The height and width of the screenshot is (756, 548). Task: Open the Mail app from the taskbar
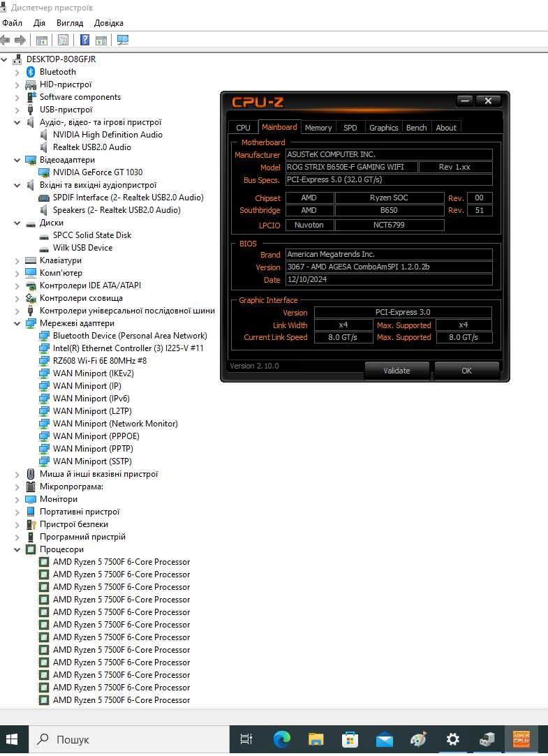click(x=384, y=739)
